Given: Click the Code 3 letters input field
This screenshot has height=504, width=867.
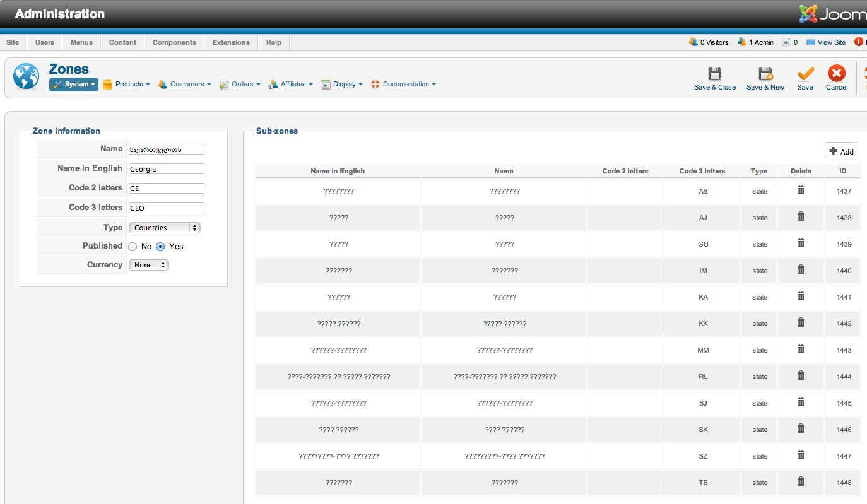Looking at the screenshot, I should 166,208.
